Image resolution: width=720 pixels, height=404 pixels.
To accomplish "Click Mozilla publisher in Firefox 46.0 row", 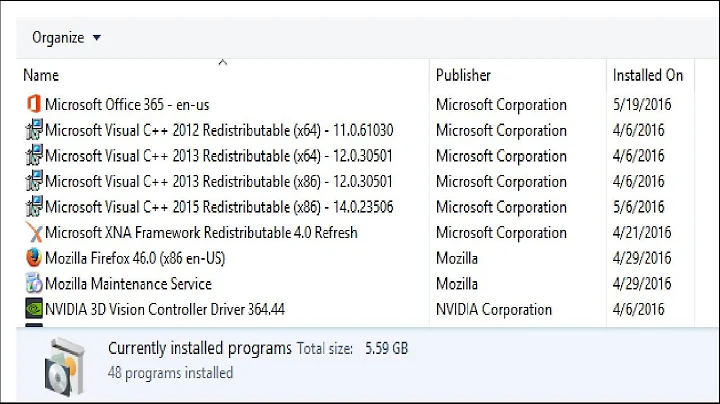I will point(457,258).
